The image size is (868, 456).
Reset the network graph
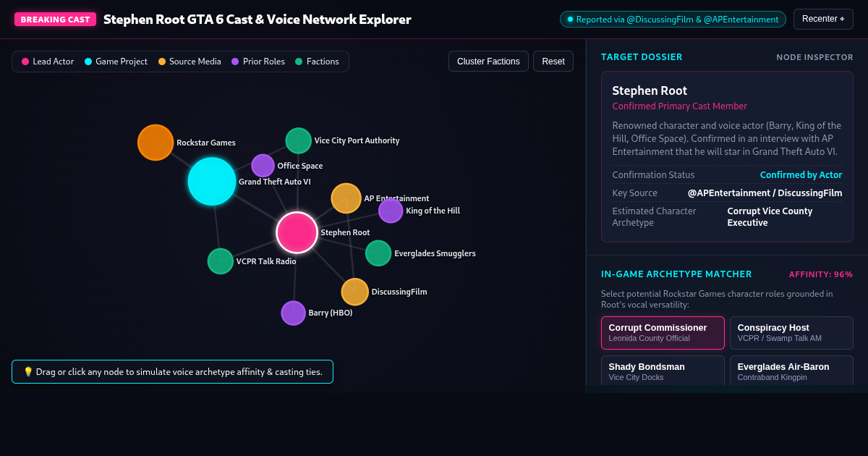[x=553, y=62]
